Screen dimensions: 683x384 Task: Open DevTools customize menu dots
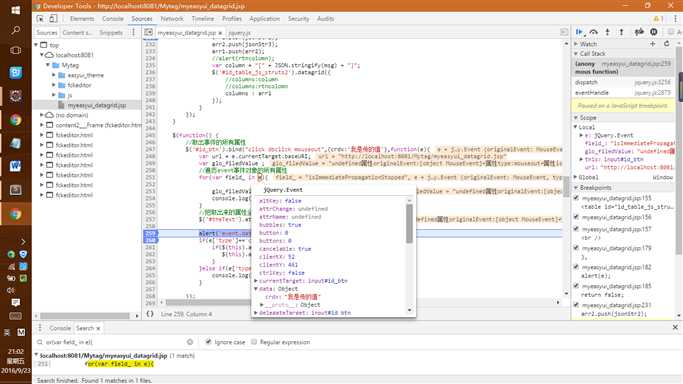[x=676, y=19]
